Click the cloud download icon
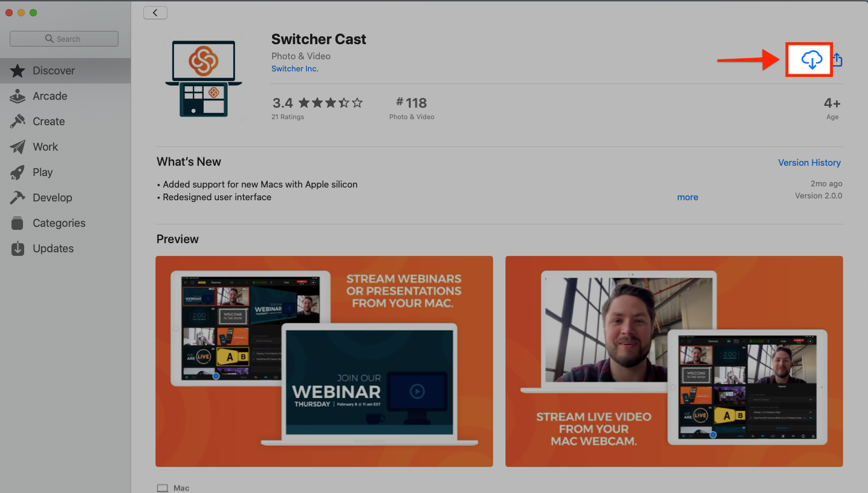Viewport: 868px width, 493px height. [811, 60]
